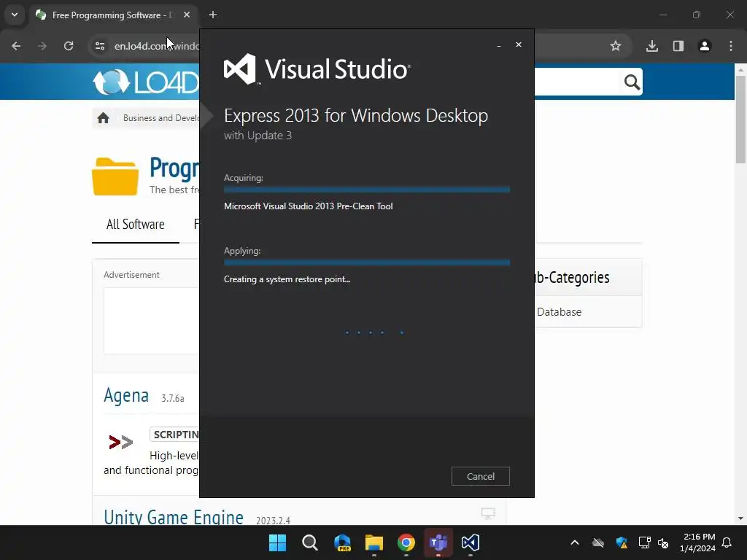The width and height of the screenshot is (747, 560).
Task: Click the OneDrive tray icon
Action: (598, 542)
